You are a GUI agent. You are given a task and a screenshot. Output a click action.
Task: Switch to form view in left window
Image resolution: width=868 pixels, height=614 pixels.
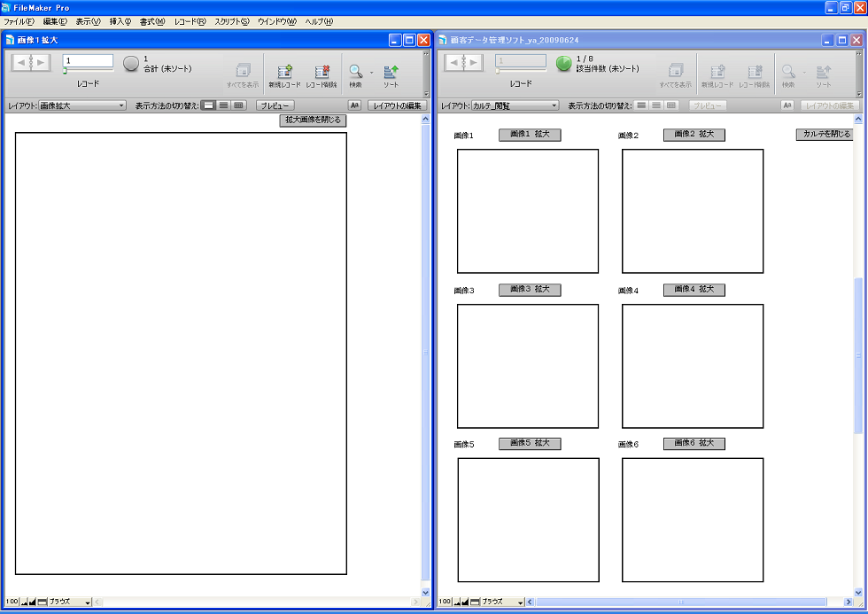click(208, 105)
